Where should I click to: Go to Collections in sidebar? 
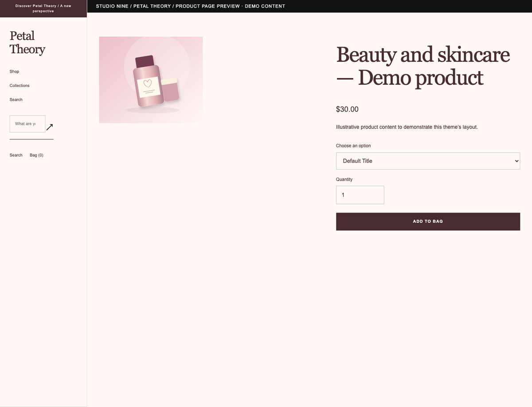click(20, 86)
